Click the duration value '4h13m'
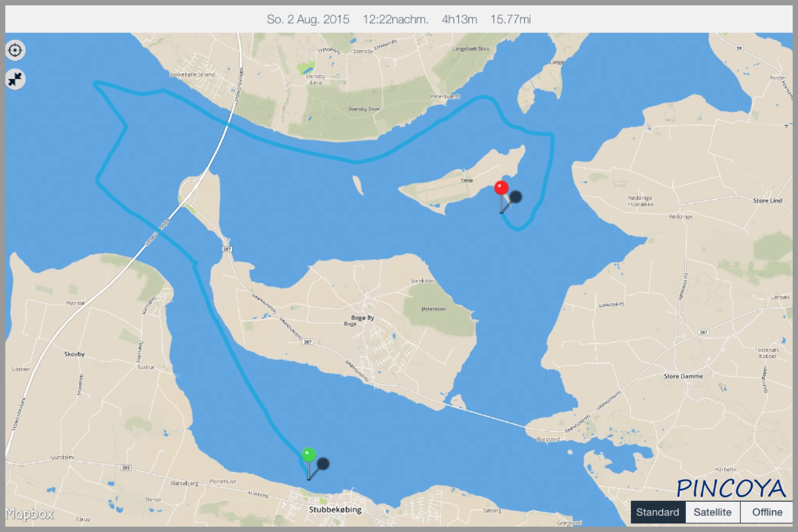The height and width of the screenshot is (532, 798). pos(459,20)
